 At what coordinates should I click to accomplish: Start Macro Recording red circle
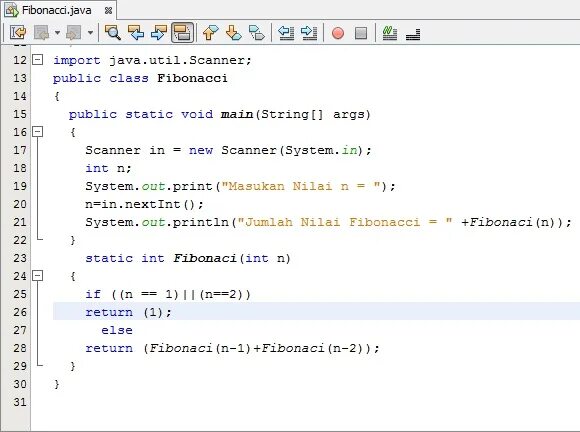click(x=338, y=33)
